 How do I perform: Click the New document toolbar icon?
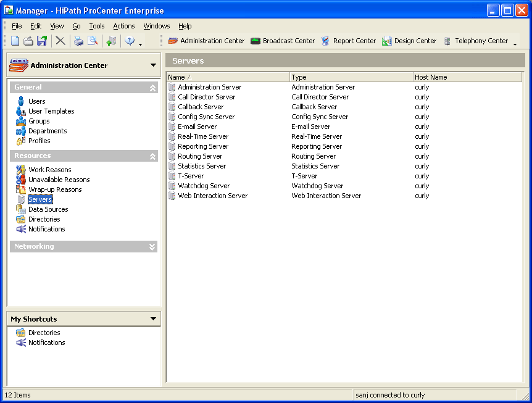[15, 41]
